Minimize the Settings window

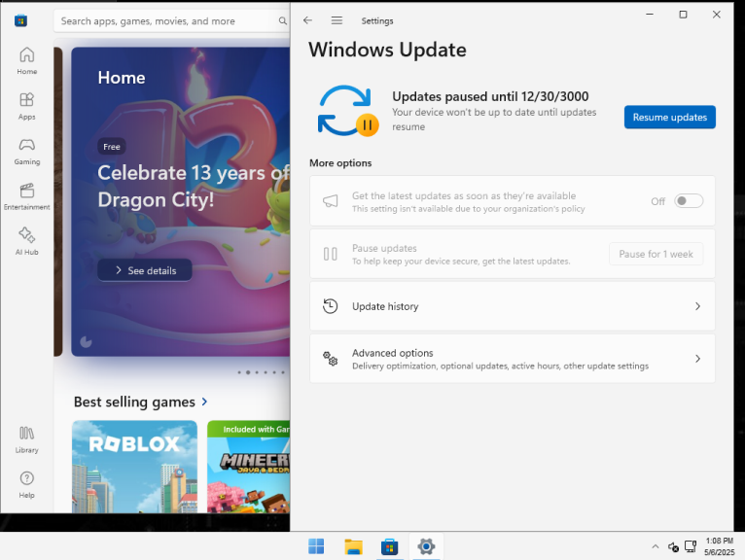pyautogui.click(x=650, y=15)
